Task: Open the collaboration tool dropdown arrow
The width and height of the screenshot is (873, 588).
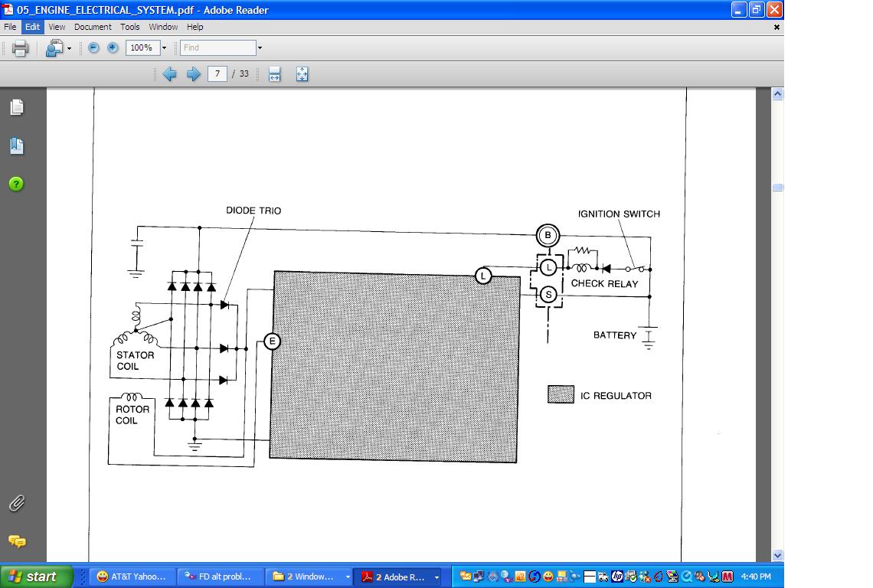Action: 69,48
